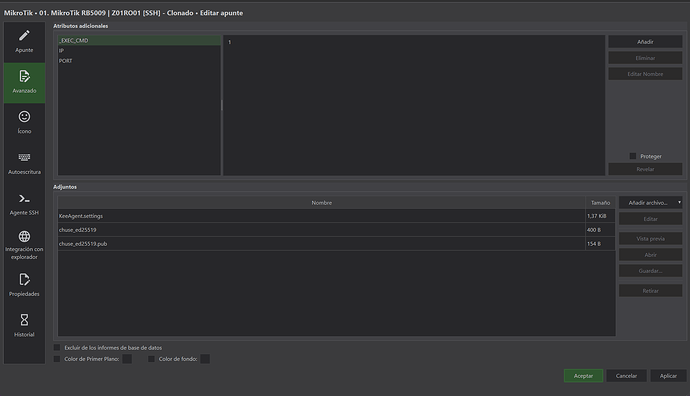The image size is (690, 396).
Task: Select the _EXEC_CMD attribute
Action: tap(139, 40)
